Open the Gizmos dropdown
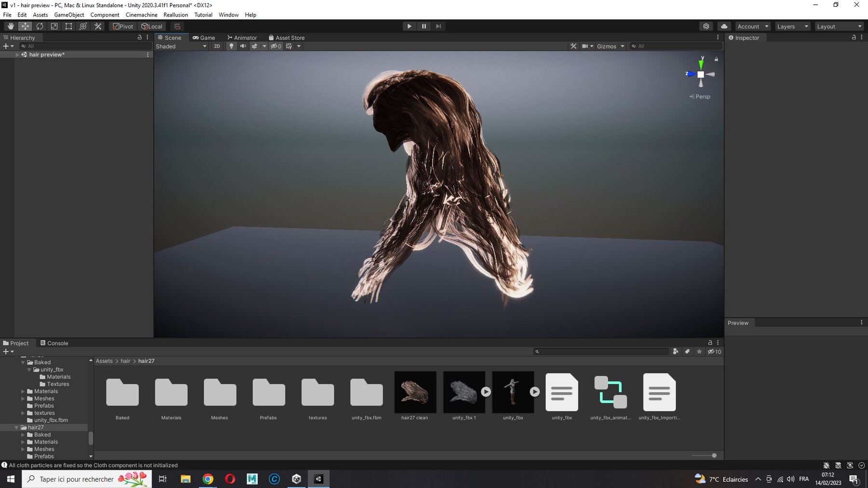This screenshot has width=868, height=488. coord(610,46)
